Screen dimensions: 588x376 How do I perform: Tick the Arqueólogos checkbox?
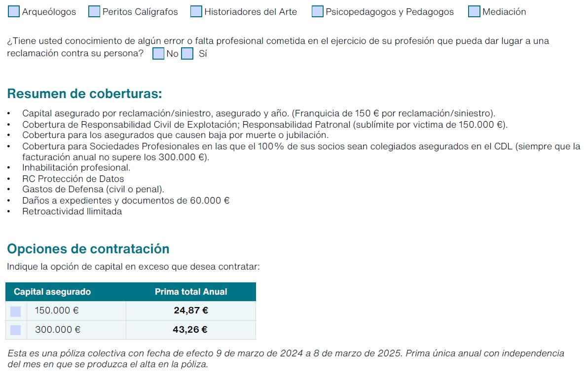14,12
